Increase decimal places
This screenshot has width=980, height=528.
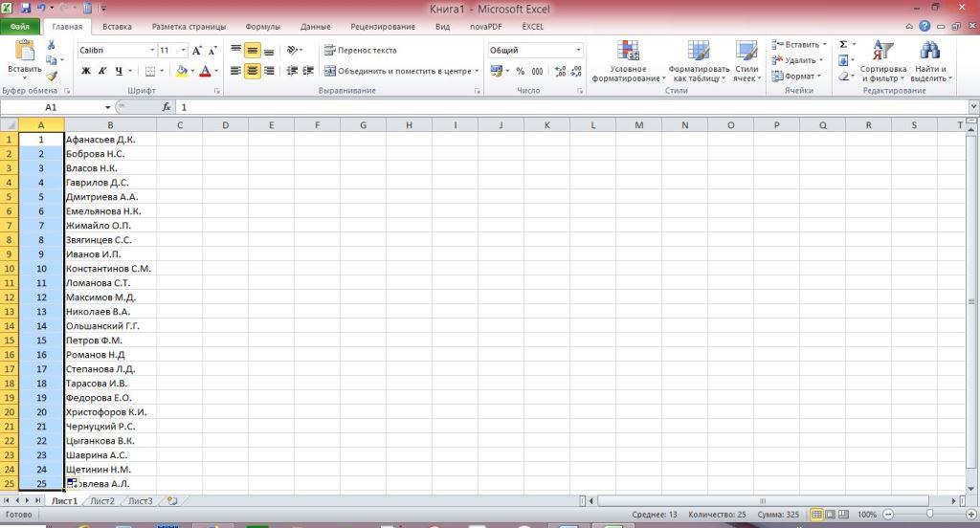point(560,71)
